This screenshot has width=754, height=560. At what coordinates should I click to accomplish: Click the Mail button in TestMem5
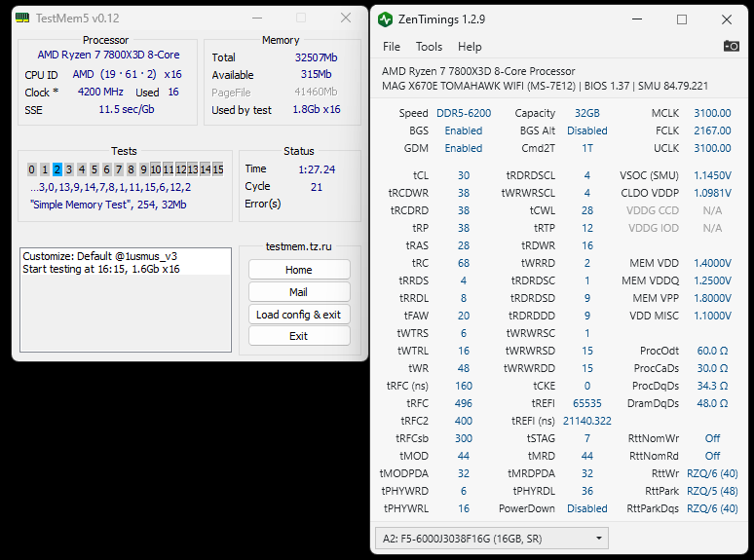tap(299, 292)
